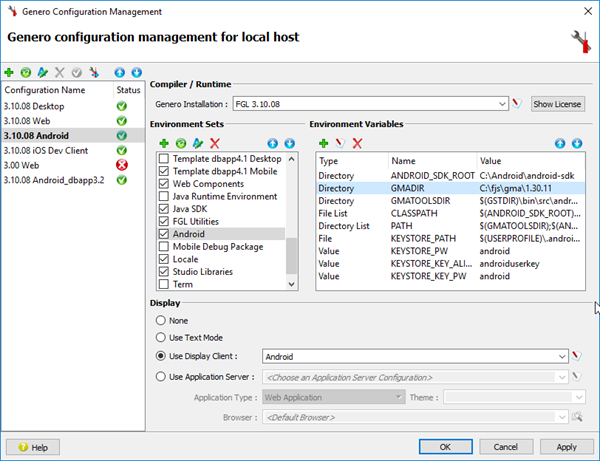Image resolution: width=600 pixels, height=461 pixels.
Task: Enable Template dbapp4.1 Desktop checkbox
Action: (x=164, y=158)
